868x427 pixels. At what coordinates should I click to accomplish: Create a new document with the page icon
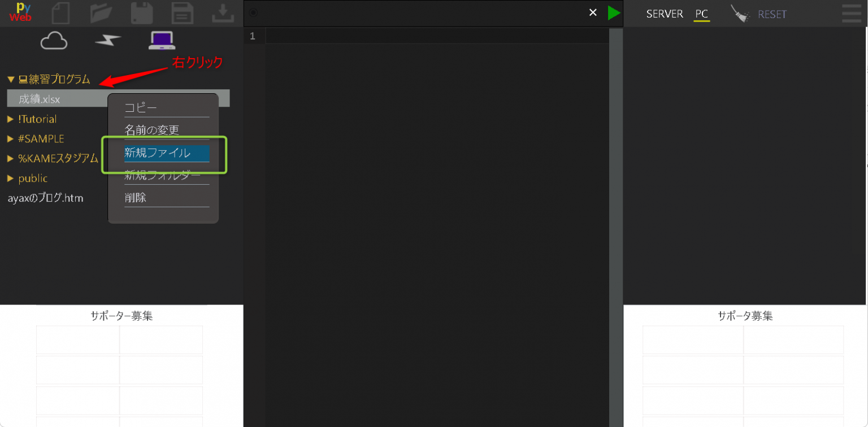click(x=60, y=13)
